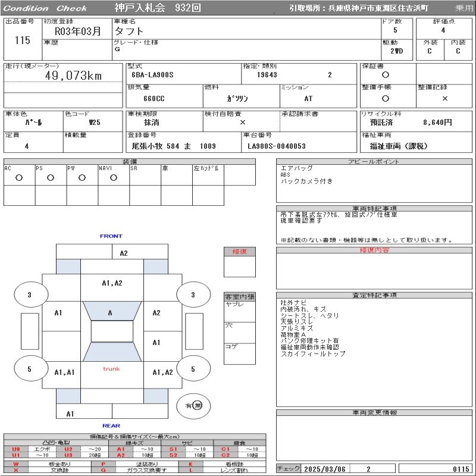Click the U0 エクボ legend entry
476x476 pixels.
coord(30,449)
